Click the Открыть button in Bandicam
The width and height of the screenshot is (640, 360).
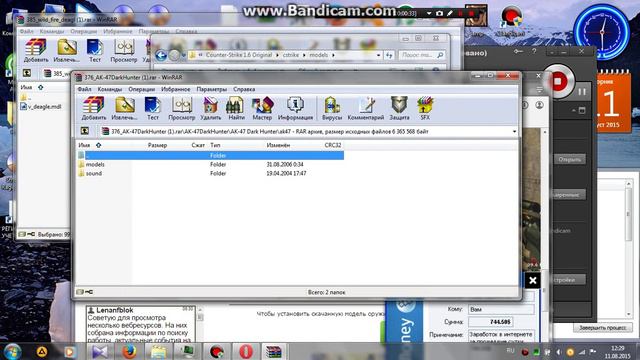[570, 159]
